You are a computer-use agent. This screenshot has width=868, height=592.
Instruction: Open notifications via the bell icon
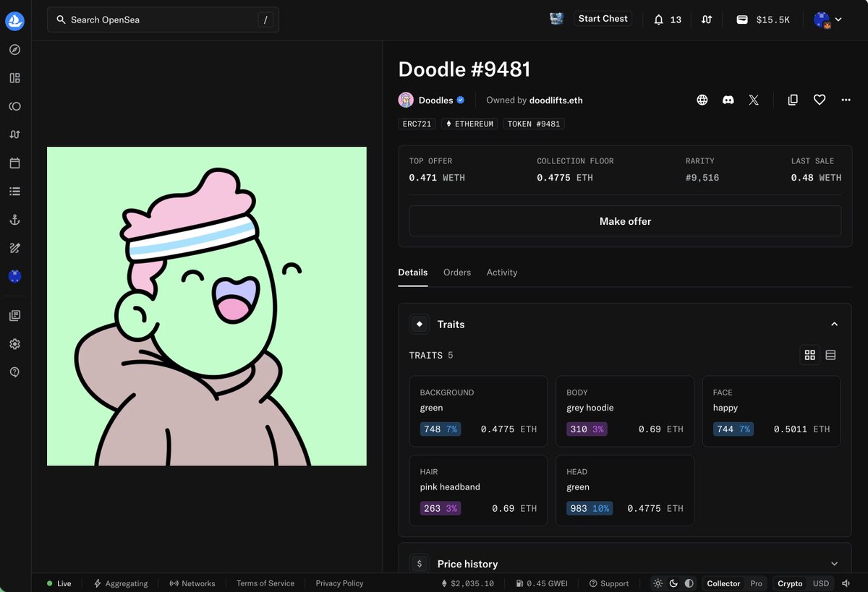tap(658, 20)
